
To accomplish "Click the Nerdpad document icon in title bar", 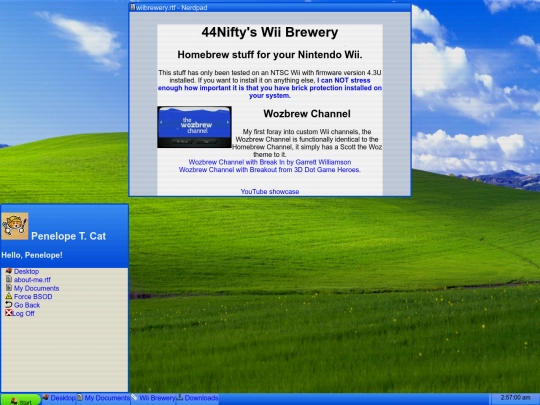I will [133, 7].
